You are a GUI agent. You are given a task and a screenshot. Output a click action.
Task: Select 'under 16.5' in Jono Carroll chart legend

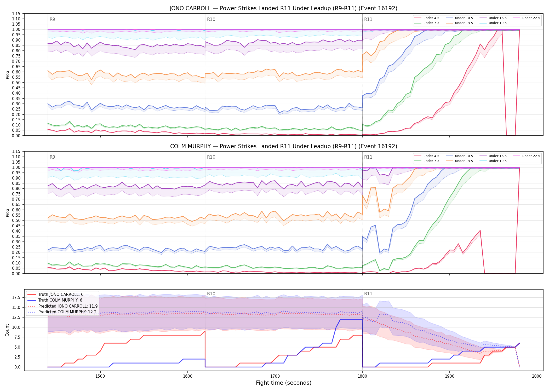[x=493, y=18]
